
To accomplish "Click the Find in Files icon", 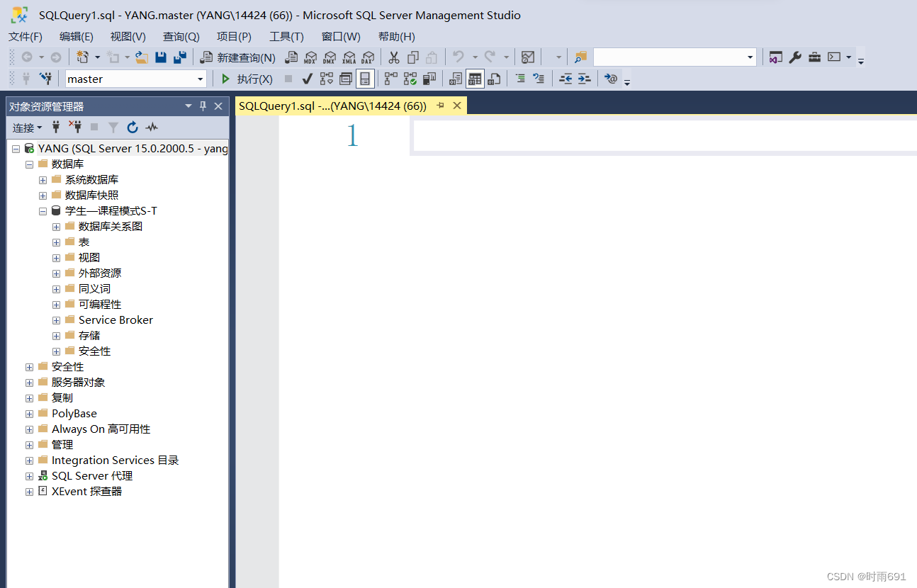I will (581, 57).
